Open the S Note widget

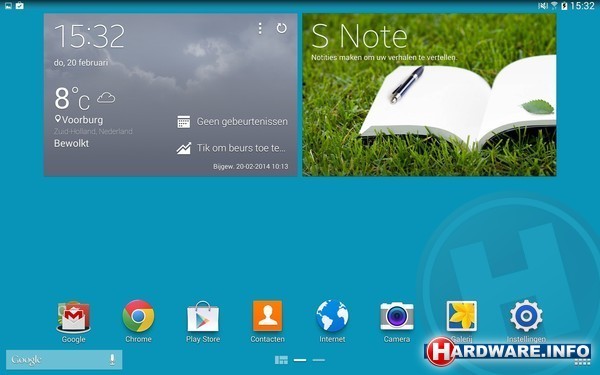click(x=429, y=95)
